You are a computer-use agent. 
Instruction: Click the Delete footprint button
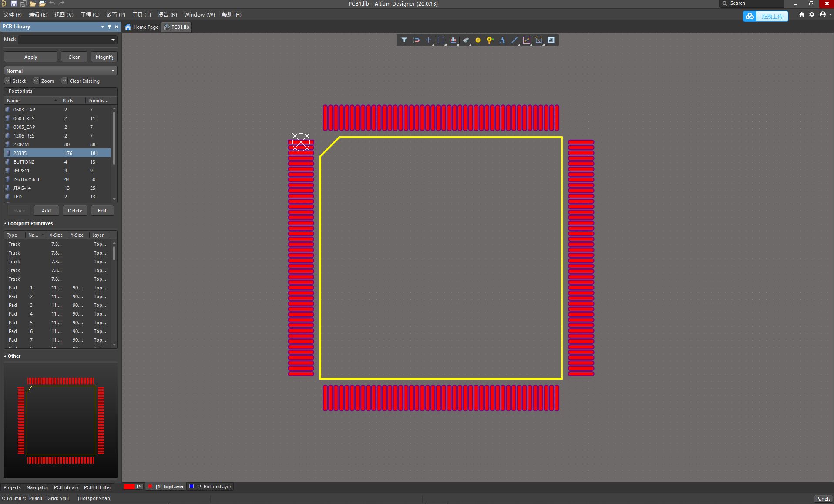pos(75,211)
